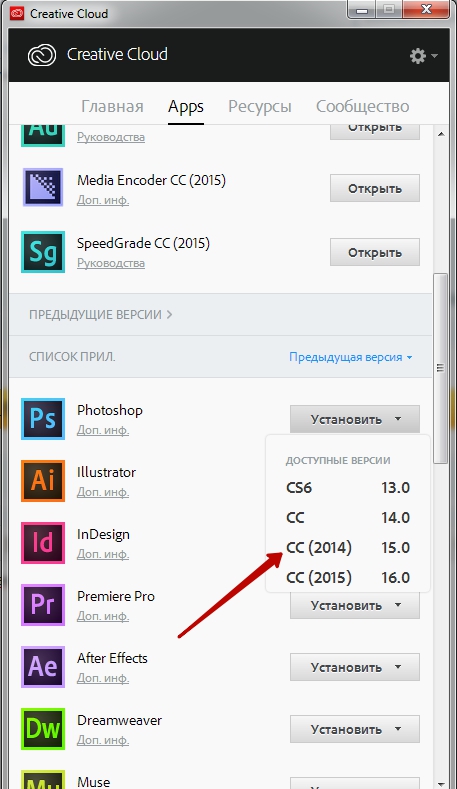Click the Media Encoder app icon
Screen dimensions: 457x789
point(43,187)
